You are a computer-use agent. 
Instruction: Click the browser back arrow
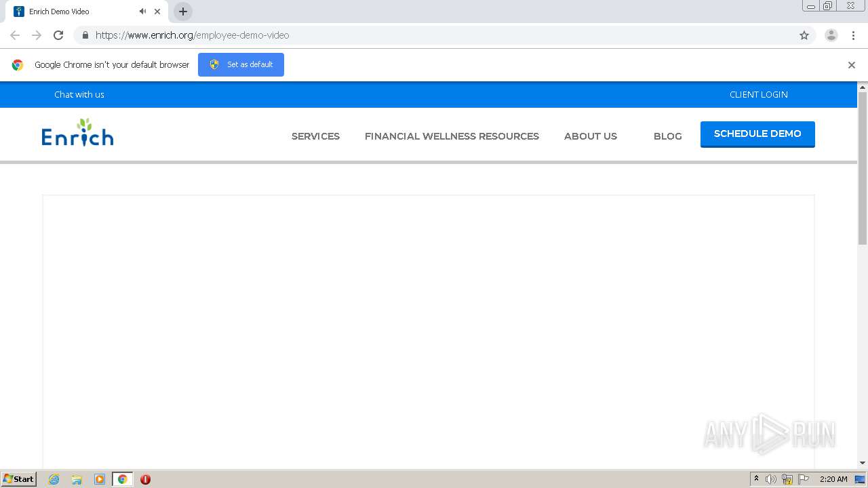click(15, 35)
